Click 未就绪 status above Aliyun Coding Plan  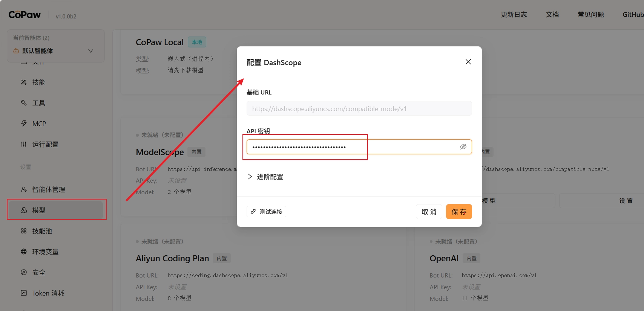pyautogui.click(x=162, y=241)
